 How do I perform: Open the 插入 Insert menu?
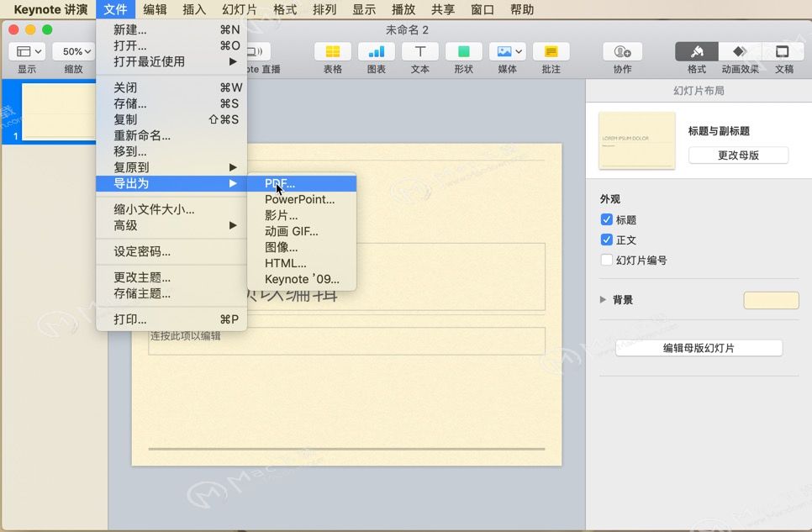194,9
